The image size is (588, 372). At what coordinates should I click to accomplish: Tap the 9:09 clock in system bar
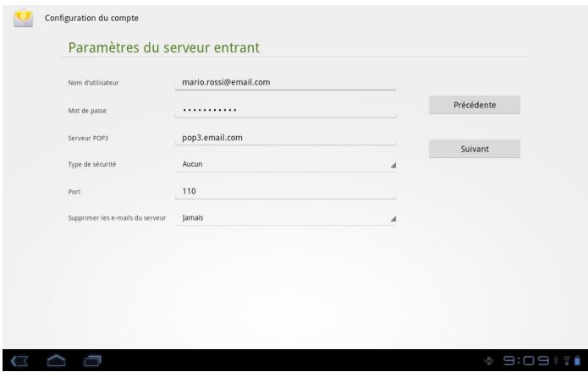[x=526, y=361]
